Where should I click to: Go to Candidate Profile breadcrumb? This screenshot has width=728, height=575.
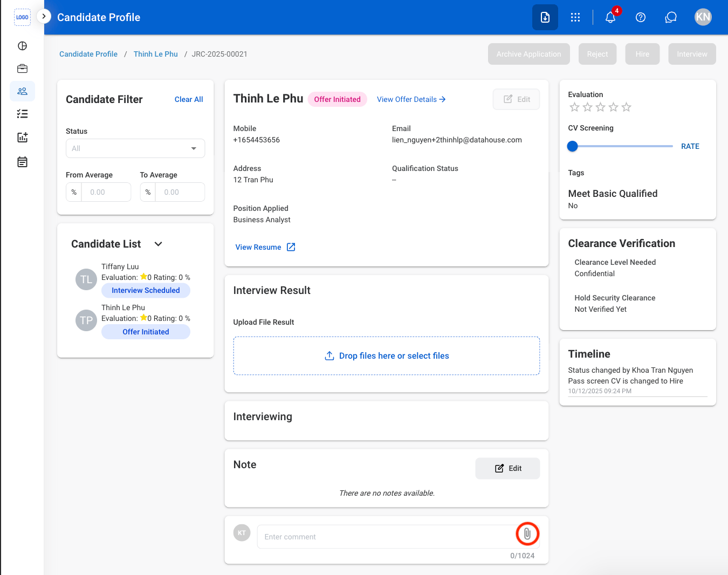(88, 54)
